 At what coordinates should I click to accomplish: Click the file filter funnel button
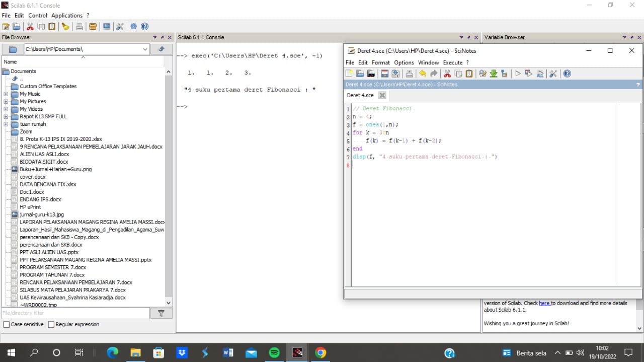click(162, 313)
